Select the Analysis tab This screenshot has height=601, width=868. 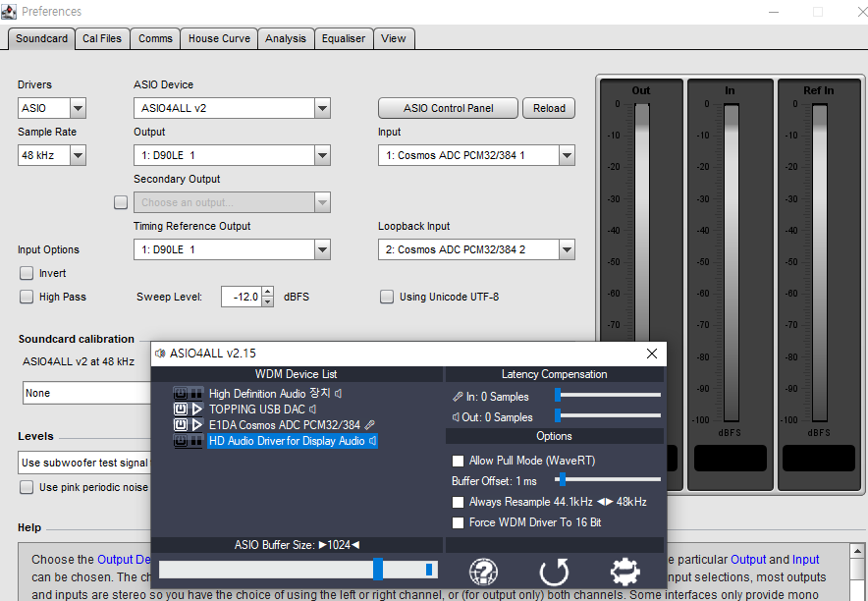pos(286,38)
